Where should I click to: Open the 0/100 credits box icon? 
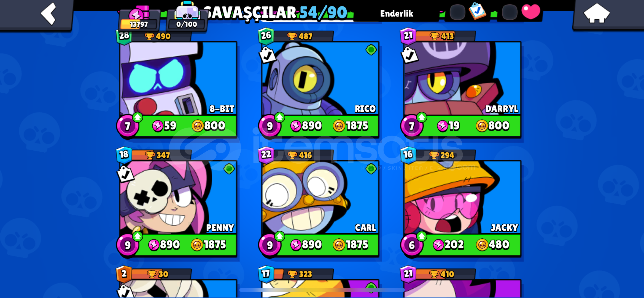187,17
